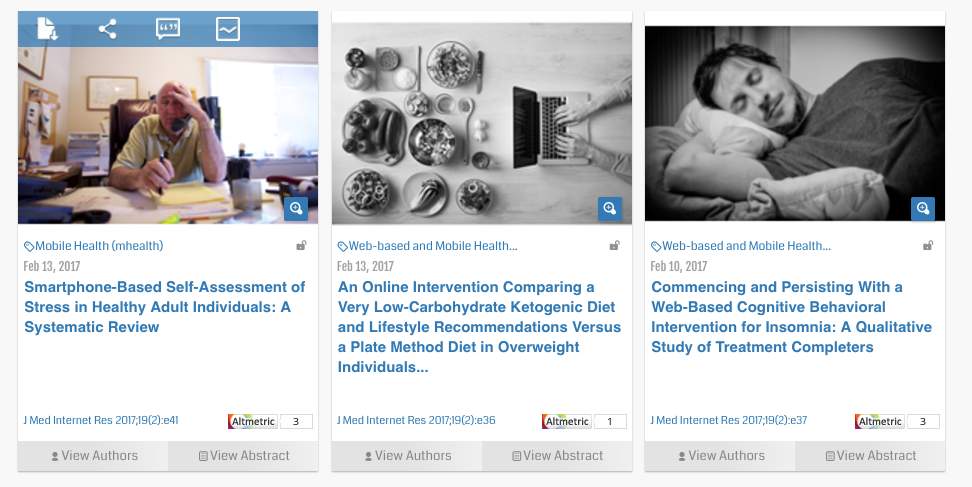The width and height of the screenshot is (972, 487).
Task: Click the share icon on the first card
Action: 107,28
